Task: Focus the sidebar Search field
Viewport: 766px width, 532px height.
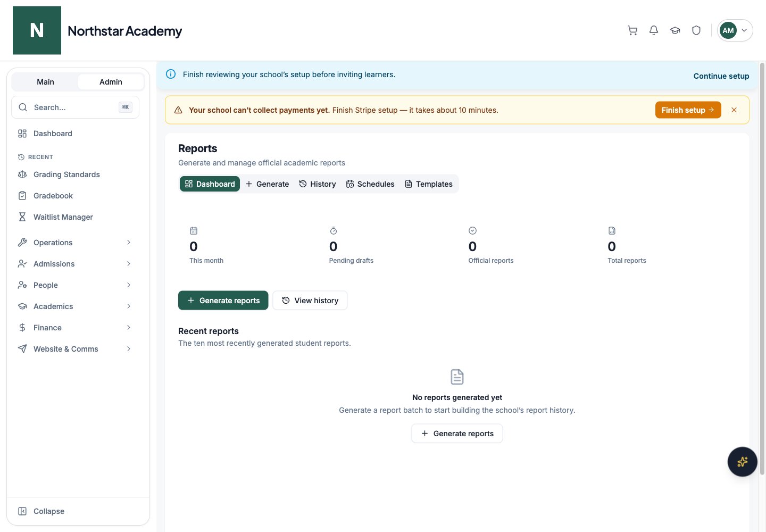Action: 75,107
